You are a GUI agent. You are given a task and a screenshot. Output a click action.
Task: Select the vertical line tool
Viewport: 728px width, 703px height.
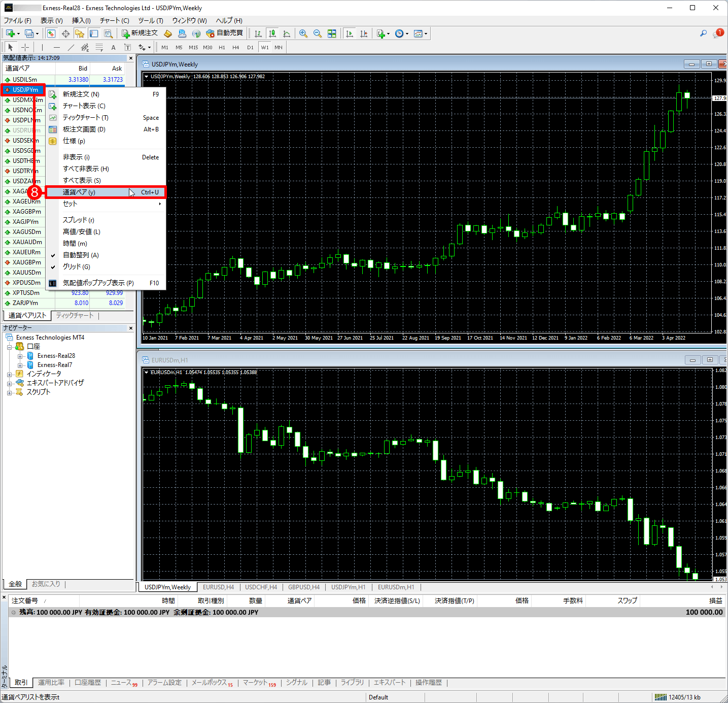click(43, 47)
